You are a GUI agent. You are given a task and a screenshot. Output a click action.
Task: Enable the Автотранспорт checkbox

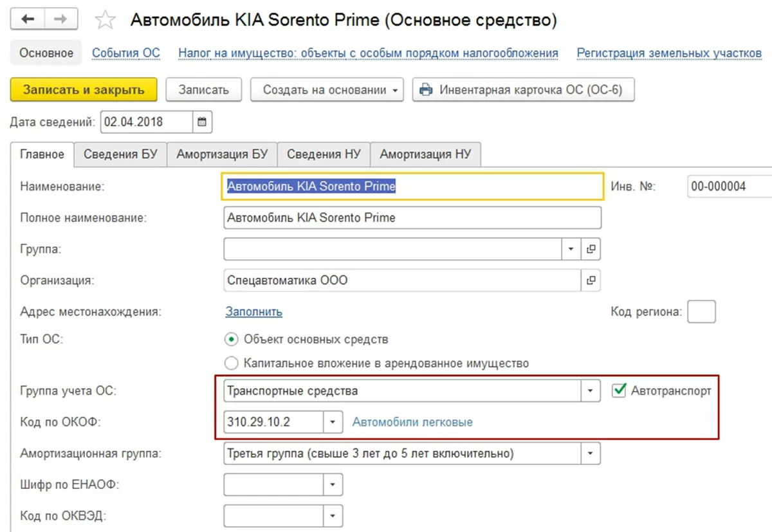[x=619, y=390]
